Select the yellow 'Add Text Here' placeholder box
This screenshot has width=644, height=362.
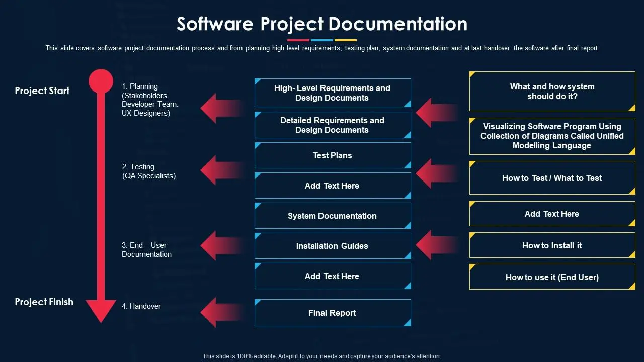click(552, 214)
